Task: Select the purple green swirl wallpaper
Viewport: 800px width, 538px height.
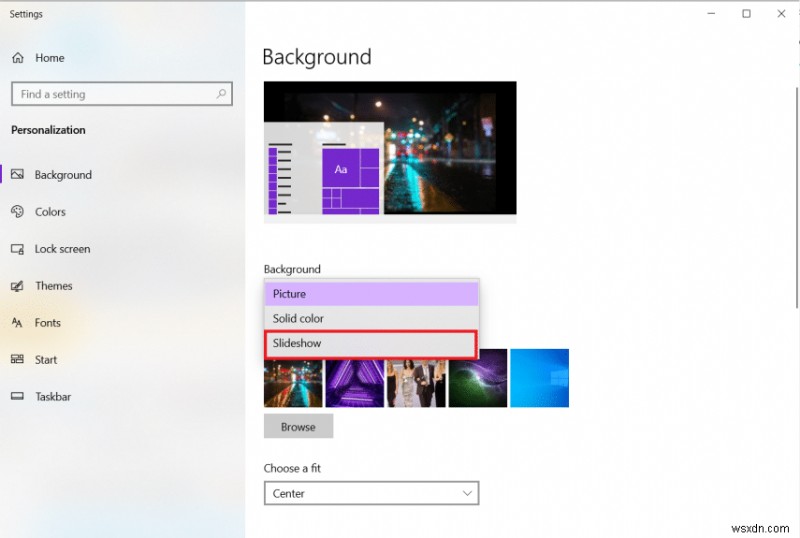Action: point(478,378)
